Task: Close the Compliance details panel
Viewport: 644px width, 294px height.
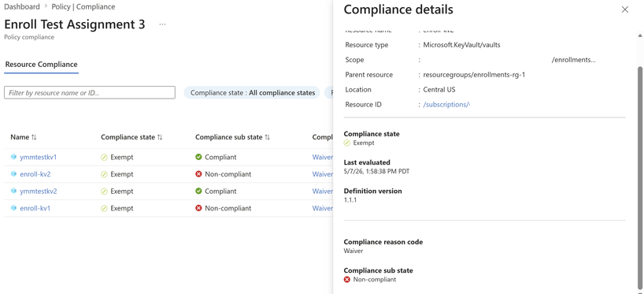Action: (624, 9)
